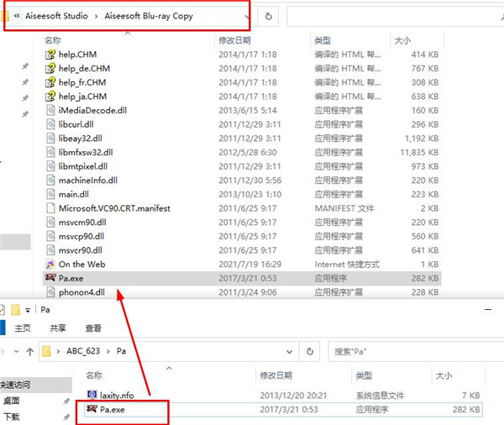
Task: Click the 11,835 KB size value
Action: coord(419,152)
